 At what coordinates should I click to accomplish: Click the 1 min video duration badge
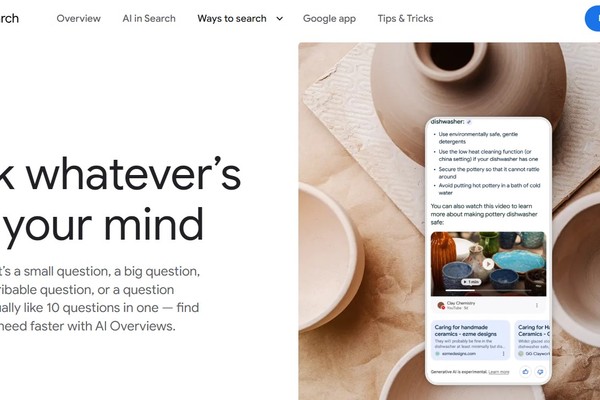[x=471, y=282]
